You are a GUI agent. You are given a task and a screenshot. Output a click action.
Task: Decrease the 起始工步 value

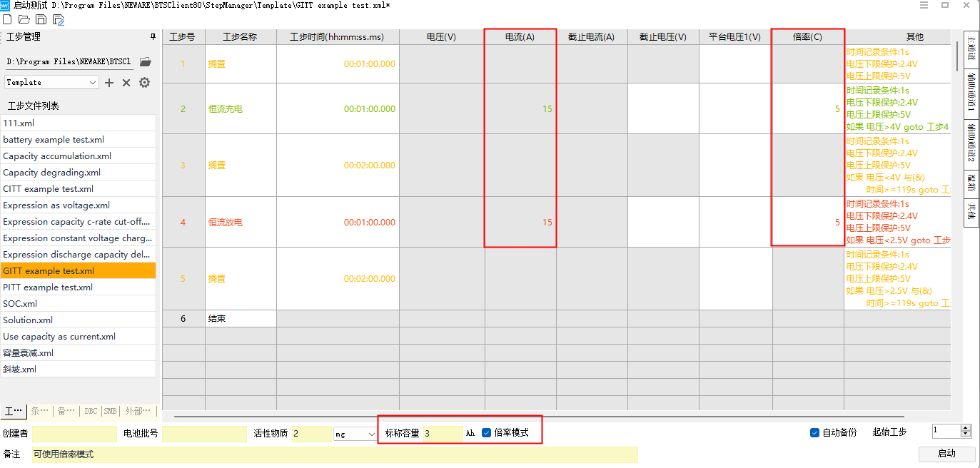(966, 434)
